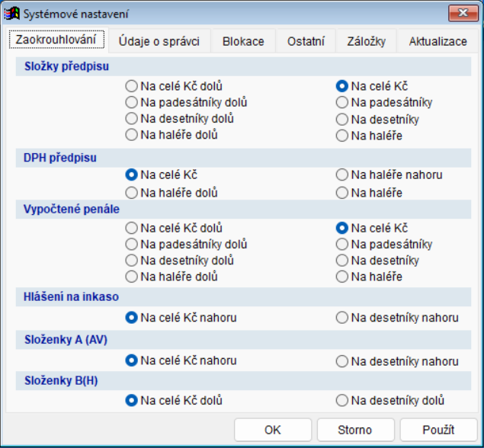Set Hlášení na inkaso to Na desetníky nahoru
This screenshot has height=448, width=484.
pos(342,318)
